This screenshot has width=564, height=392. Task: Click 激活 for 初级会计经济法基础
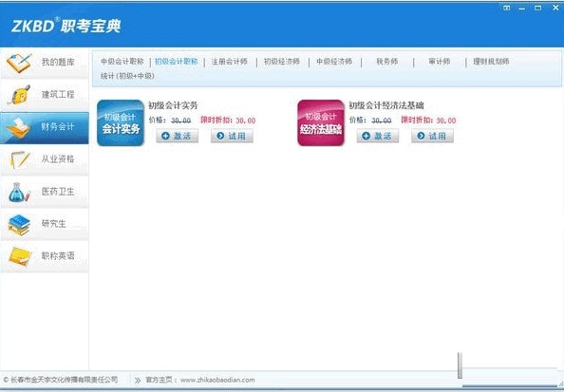(378, 136)
